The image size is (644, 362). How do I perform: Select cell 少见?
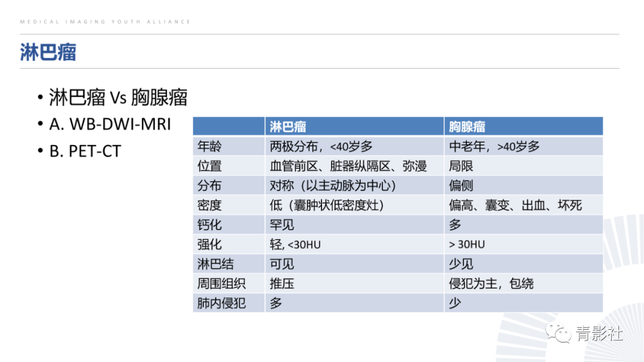click(524, 264)
